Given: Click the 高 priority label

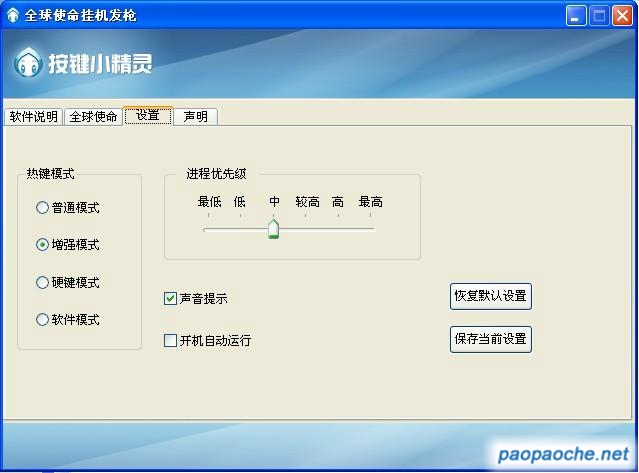Looking at the screenshot, I should point(338,202).
